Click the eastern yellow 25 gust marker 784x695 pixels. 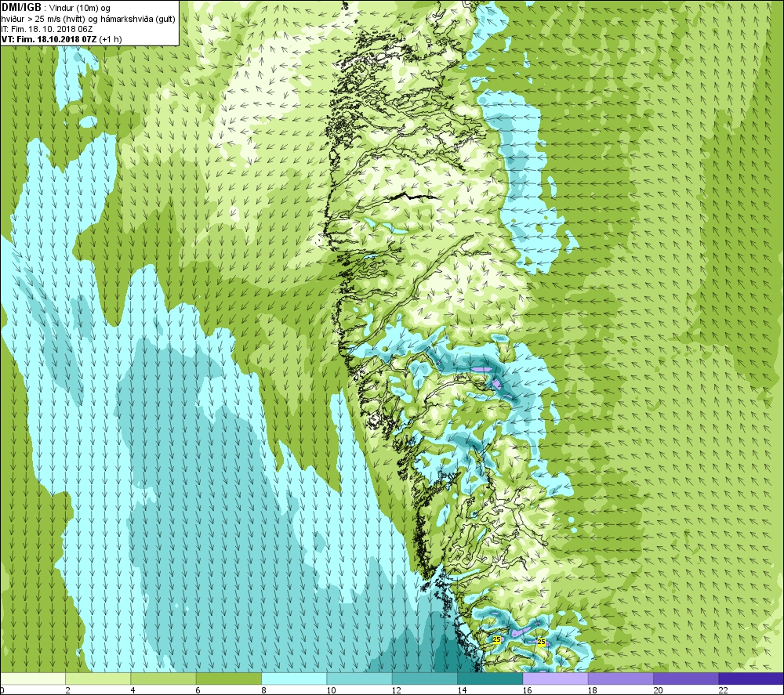click(x=542, y=642)
